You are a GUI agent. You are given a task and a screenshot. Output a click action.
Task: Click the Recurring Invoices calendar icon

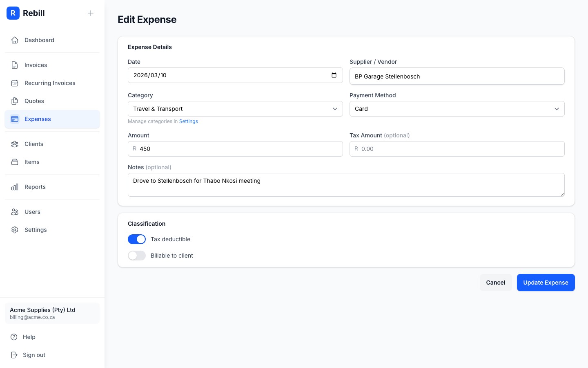coord(15,83)
